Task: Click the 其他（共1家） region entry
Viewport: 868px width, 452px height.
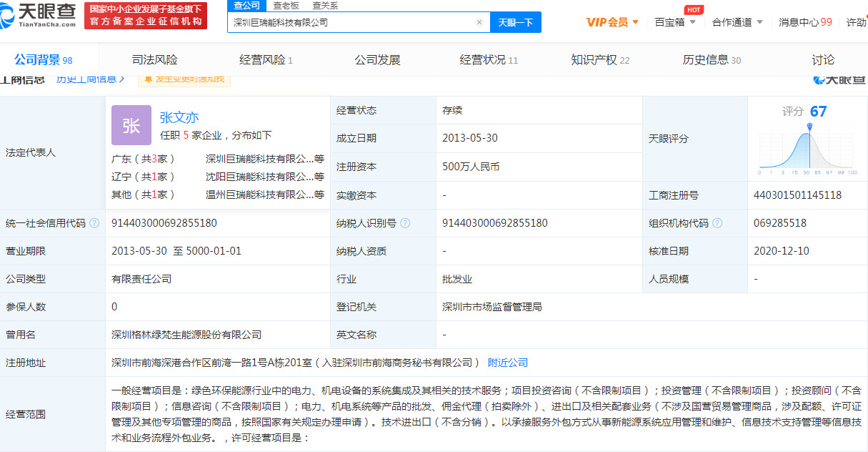Action: point(144,195)
